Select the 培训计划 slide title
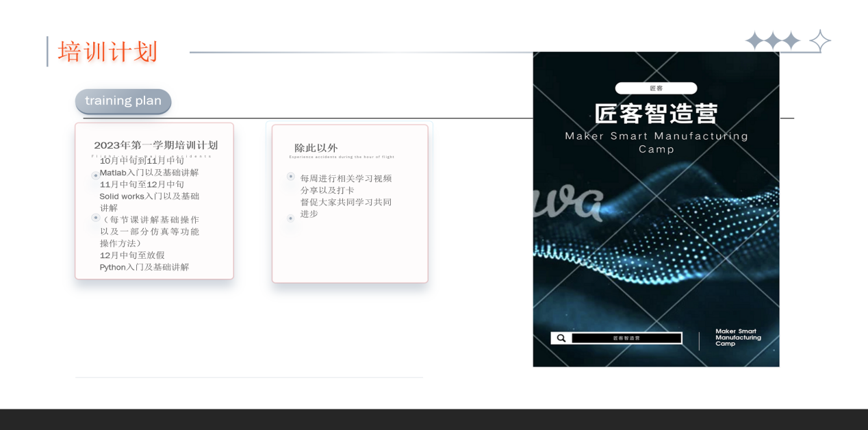This screenshot has height=430, width=868. 108,52
